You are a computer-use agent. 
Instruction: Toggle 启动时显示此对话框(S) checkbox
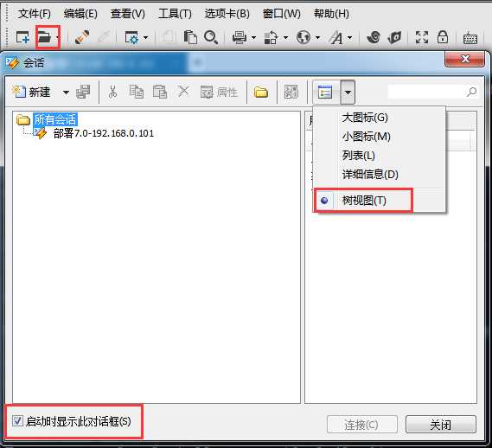pos(17,420)
